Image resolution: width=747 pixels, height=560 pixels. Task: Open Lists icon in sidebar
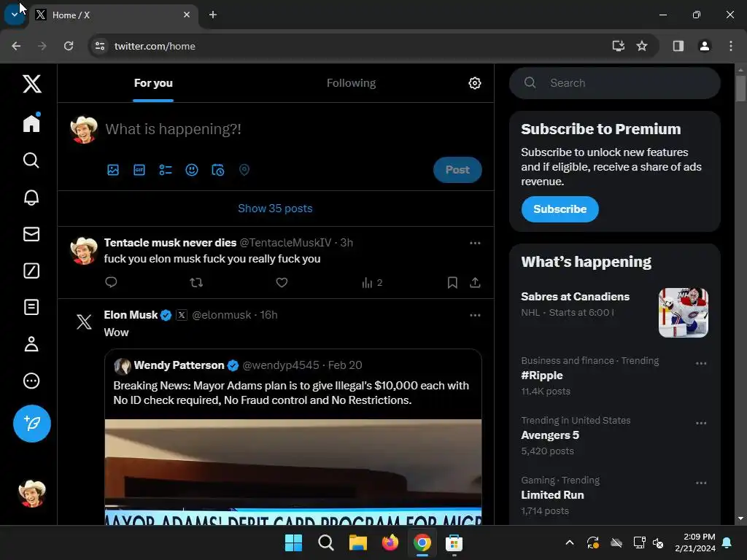pos(31,307)
